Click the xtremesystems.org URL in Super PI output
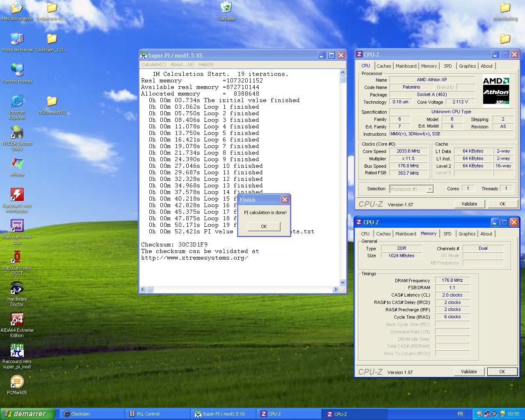Image resolution: width=525 pixels, height=420 pixels. tap(194, 258)
